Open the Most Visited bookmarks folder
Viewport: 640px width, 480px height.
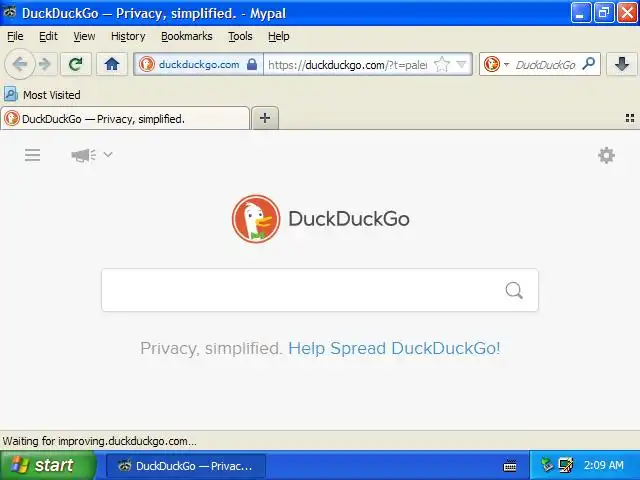42,95
